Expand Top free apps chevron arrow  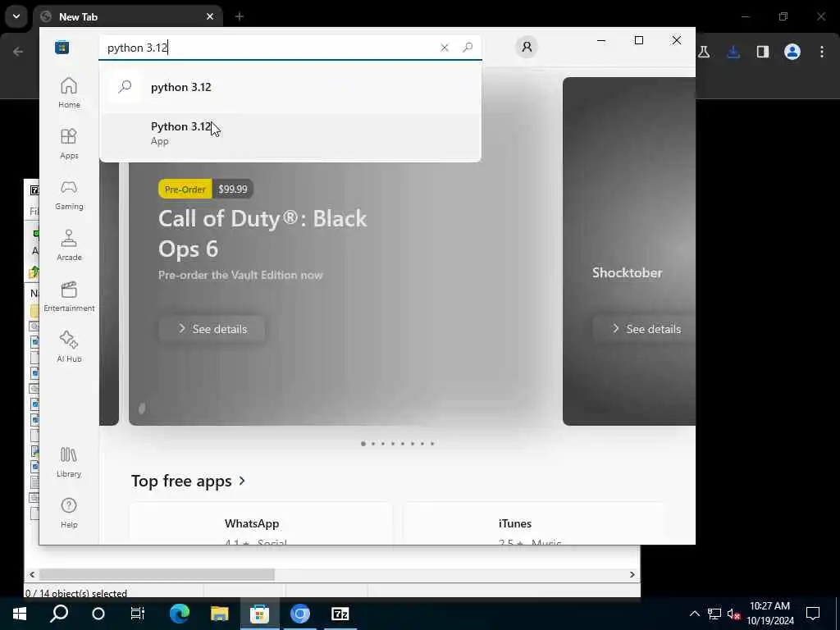(242, 481)
